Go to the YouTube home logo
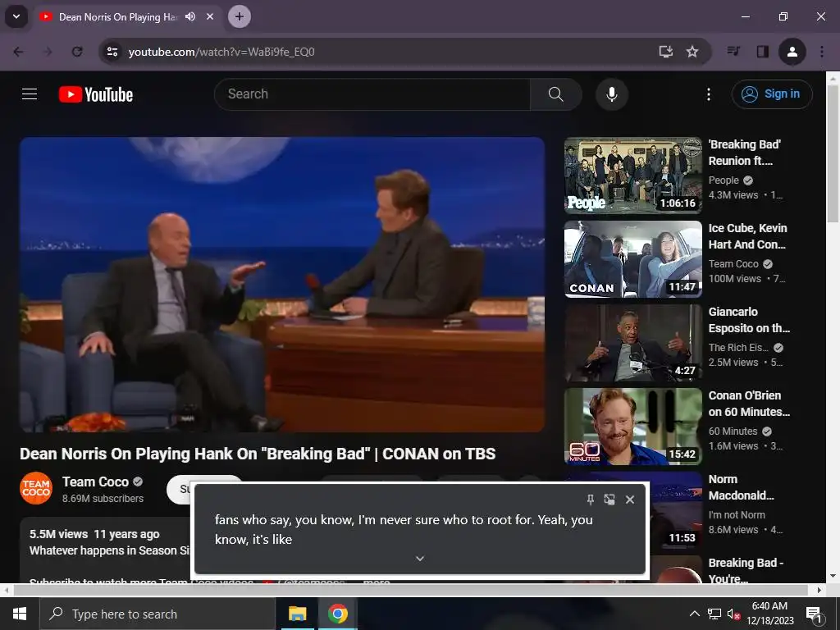This screenshot has width=840, height=630. (96, 94)
